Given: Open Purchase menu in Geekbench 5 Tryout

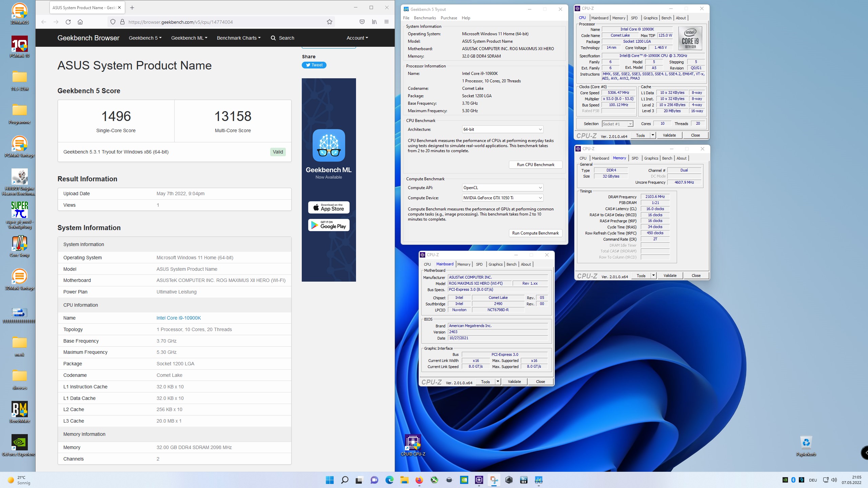Looking at the screenshot, I should [449, 18].
